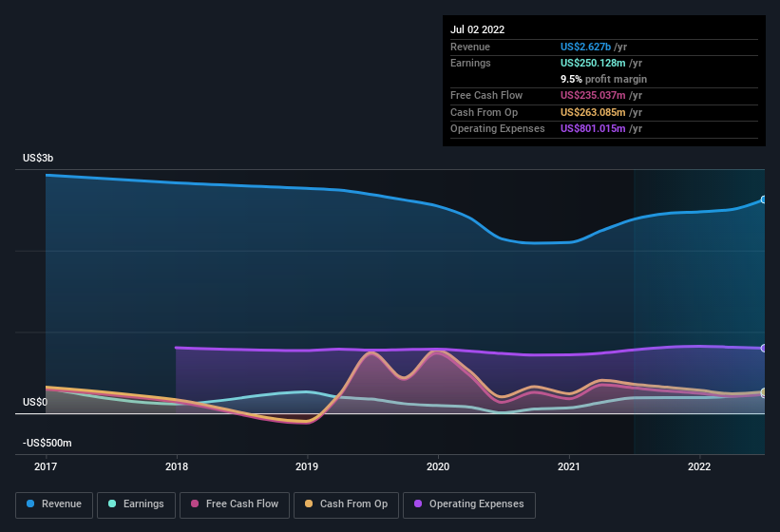Click the Cash From Op label in tooltip
The image size is (780, 532).
pos(484,112)
